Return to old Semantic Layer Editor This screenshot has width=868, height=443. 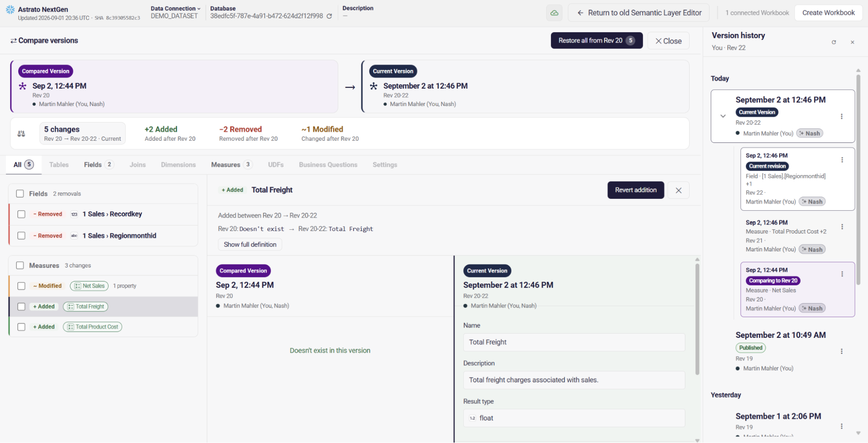tap(639, 13)
